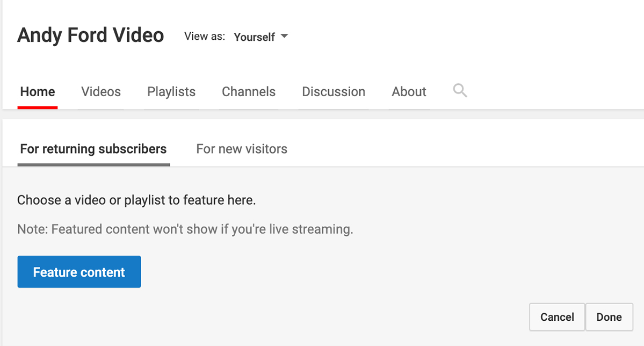
Task: Click the Cancel button
Action: pyautogui.click(x=557, y=317)
